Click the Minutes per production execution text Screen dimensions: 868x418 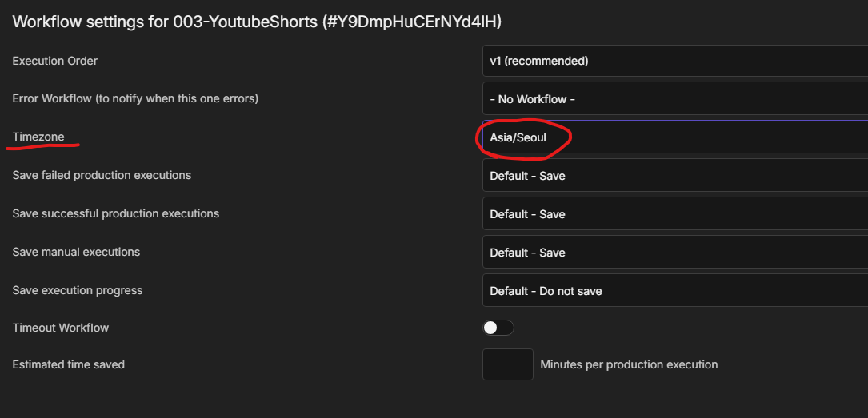[629, 364]
